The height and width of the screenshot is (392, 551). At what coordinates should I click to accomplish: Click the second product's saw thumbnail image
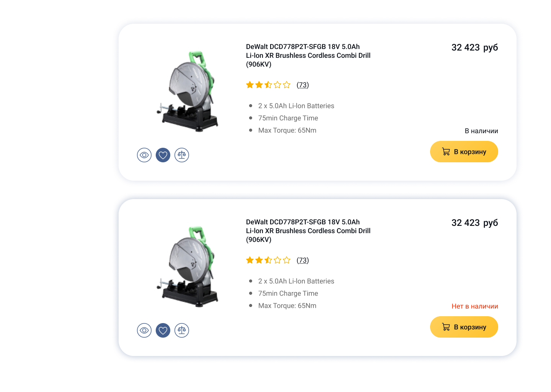pyautogui.click(x=188, y=267)
